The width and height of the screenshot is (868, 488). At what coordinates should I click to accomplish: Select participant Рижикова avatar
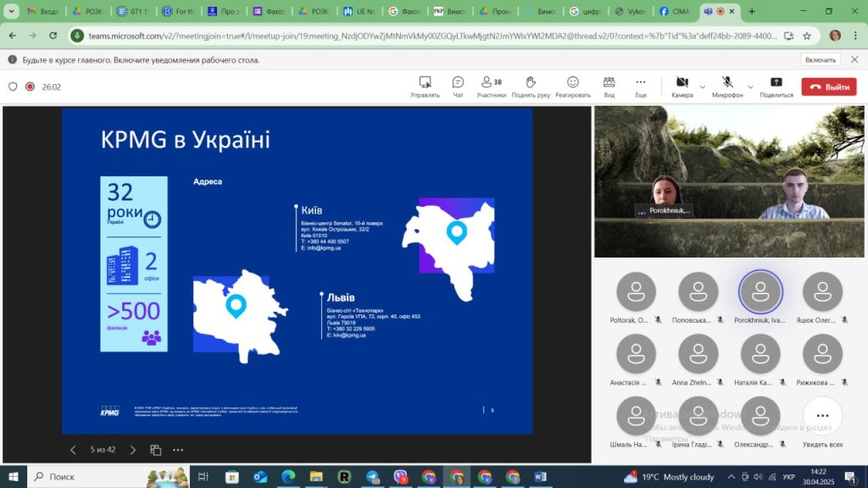point(822,354)
